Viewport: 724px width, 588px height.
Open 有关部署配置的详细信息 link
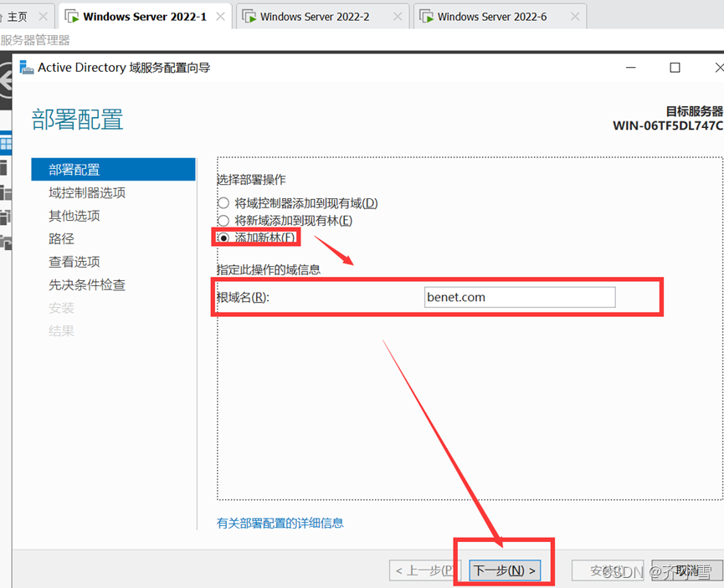tap(280, 523)
